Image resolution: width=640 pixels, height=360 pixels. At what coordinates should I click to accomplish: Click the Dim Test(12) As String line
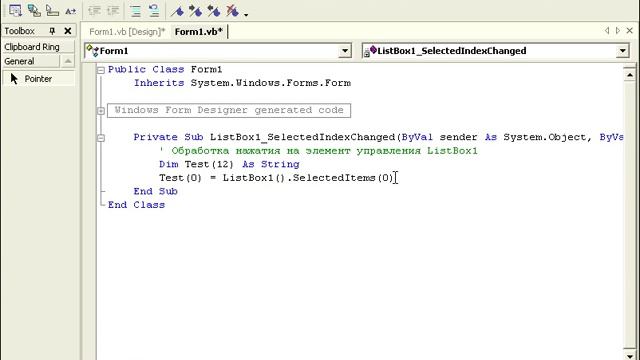click(229, 164)
